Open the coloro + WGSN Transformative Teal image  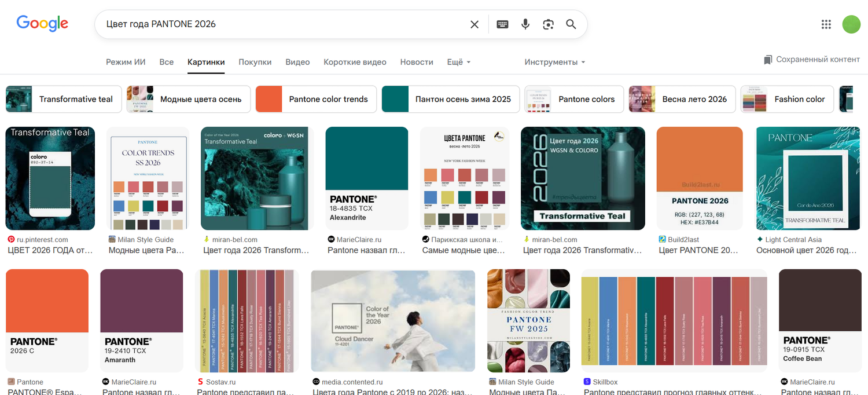point(258,178)
